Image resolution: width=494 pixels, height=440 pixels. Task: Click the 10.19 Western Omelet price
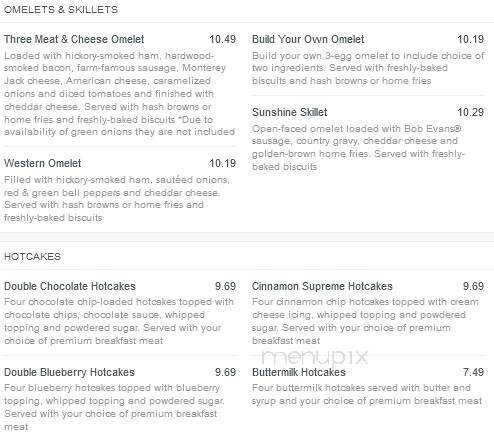(x=222, y=163)
